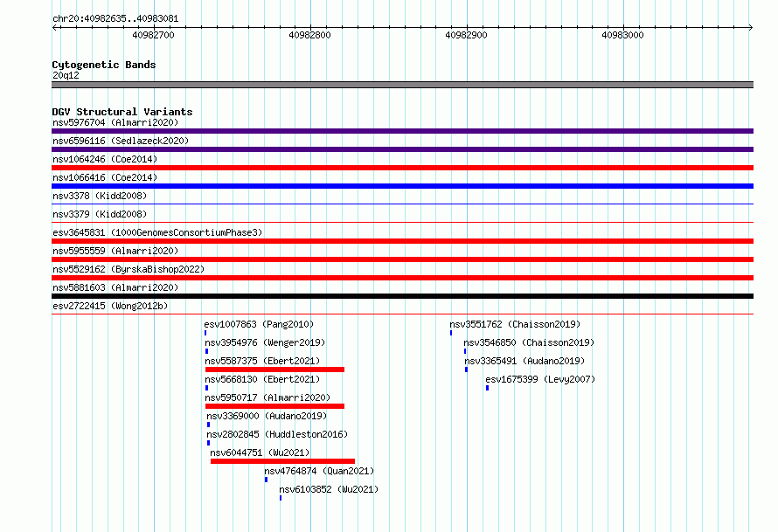
Task: Click the nsv6596116 (Sedlazeck2020) label
Action: 121,141
